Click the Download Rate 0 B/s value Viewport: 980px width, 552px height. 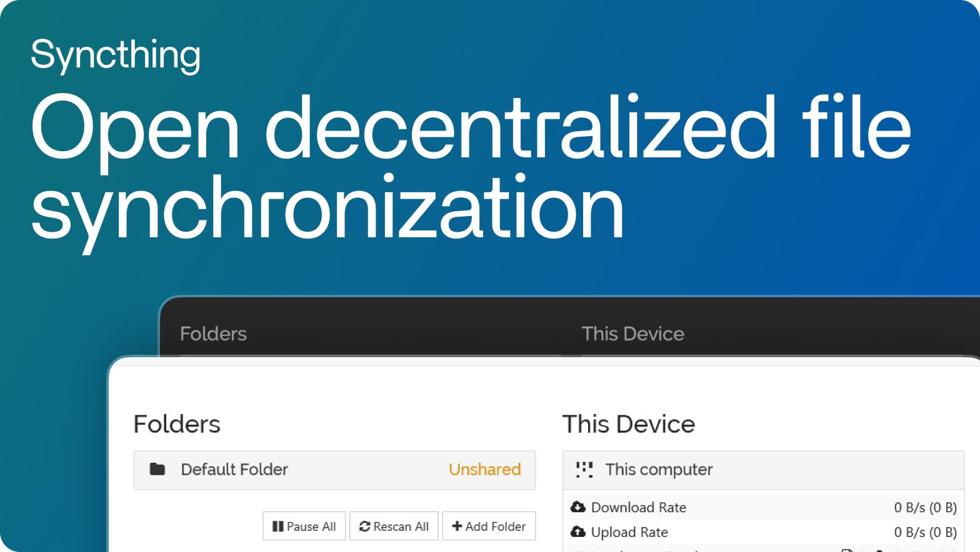925,507
